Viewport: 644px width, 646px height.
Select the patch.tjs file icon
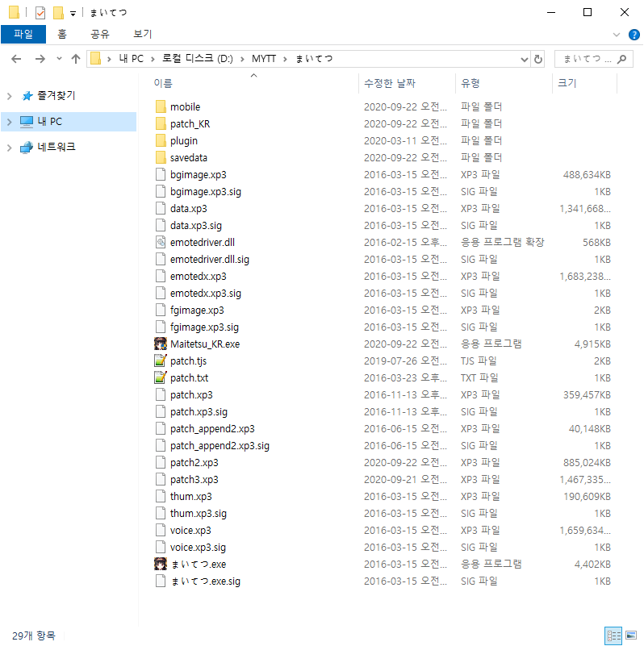[161, 361]
